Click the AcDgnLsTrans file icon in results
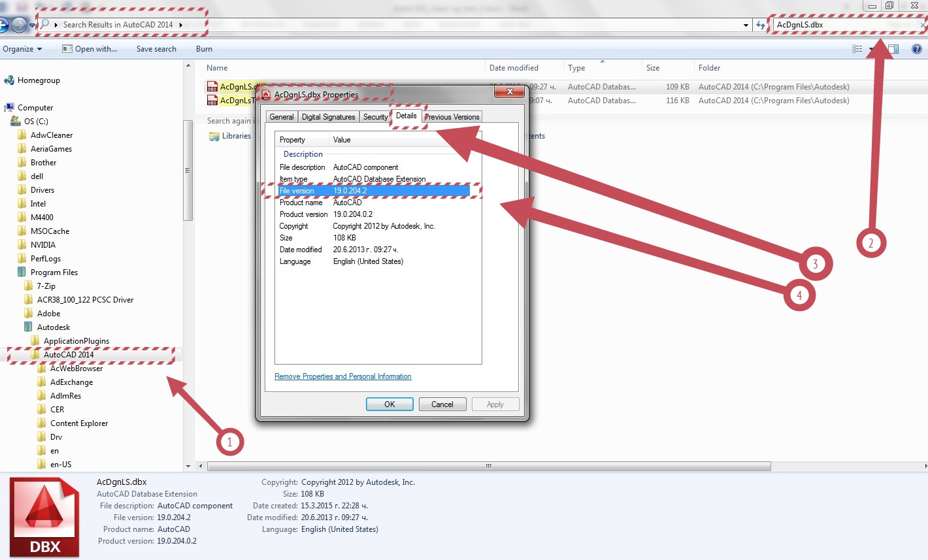 pos(212,101)
